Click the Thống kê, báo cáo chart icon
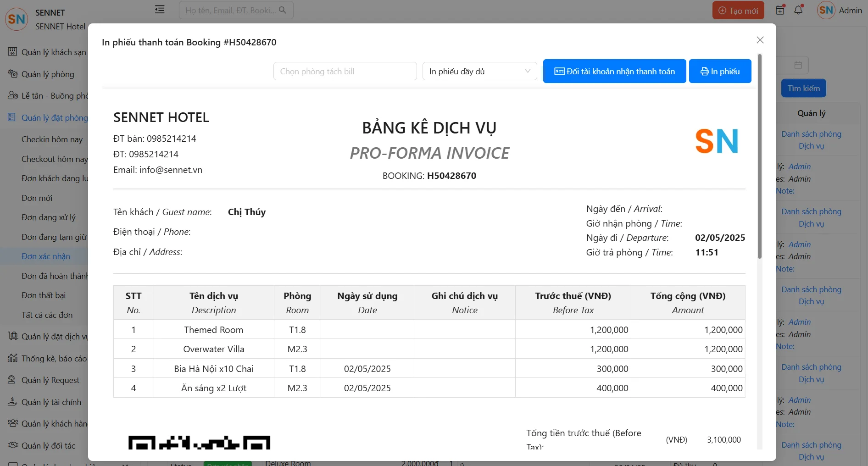Image resolution: width=868 pixels, height=466 pixels. (x=12, y=358)
